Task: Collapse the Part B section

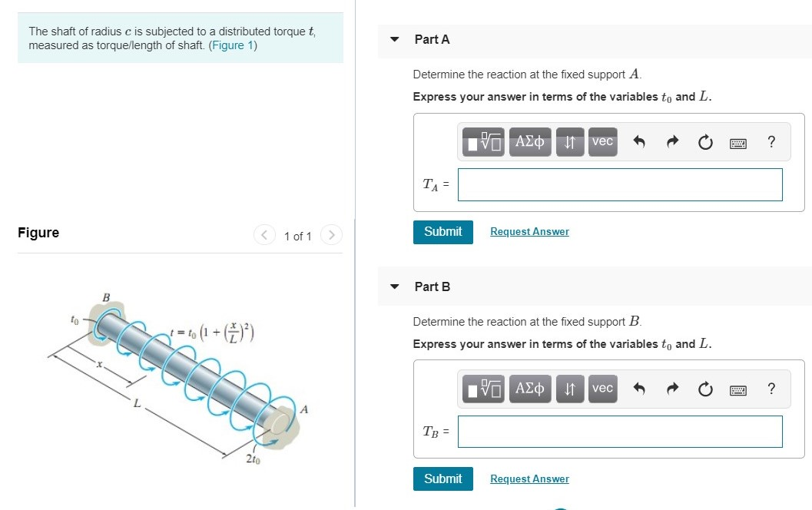Action: point(394,286)
